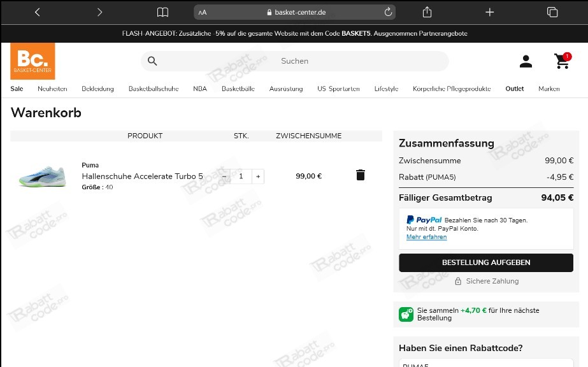Increase quantity with plus button
Screen dimensions: 588x367
pyautogui.click(x=258, y=176)
